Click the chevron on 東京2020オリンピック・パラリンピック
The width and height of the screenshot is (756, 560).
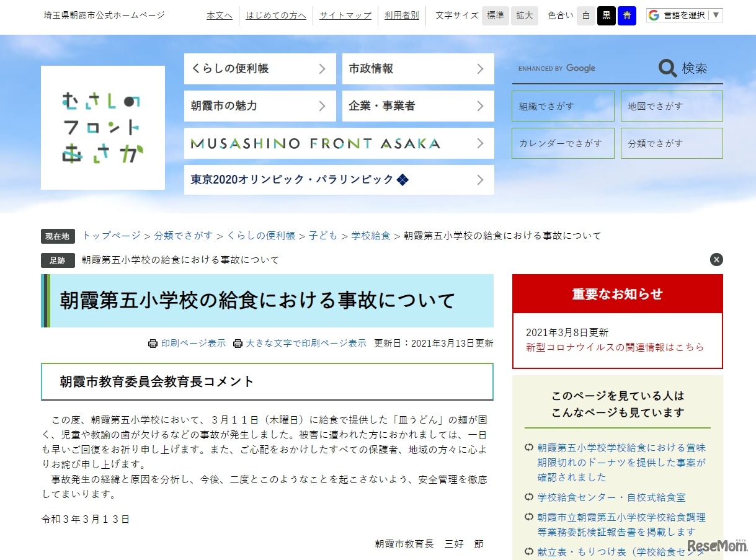(480, 180)
